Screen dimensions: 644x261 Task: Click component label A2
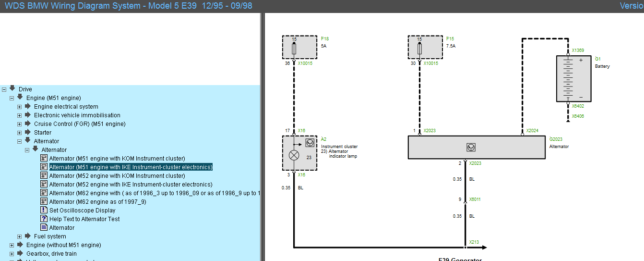(x=324, y=139)
